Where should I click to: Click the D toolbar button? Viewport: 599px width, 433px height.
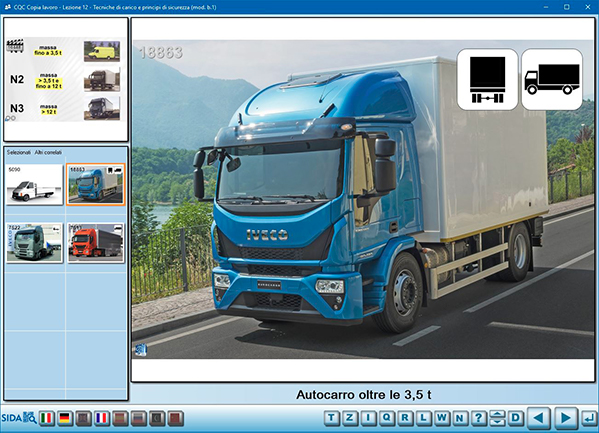coord(515,418)
